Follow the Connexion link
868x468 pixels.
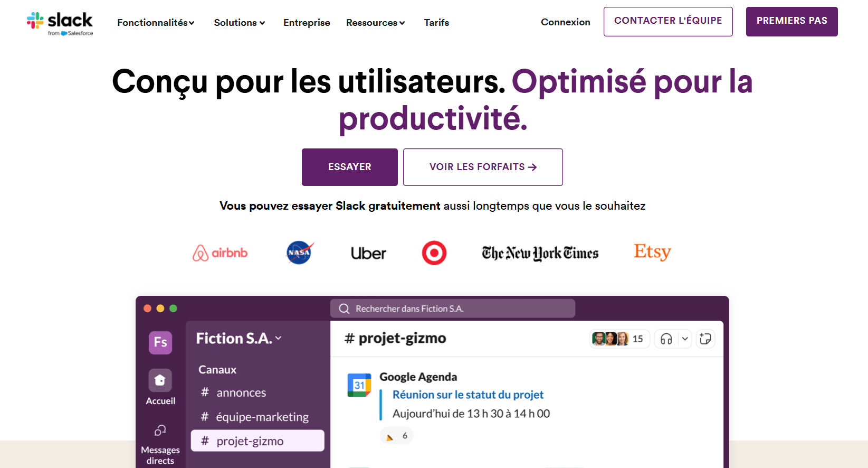566,22
